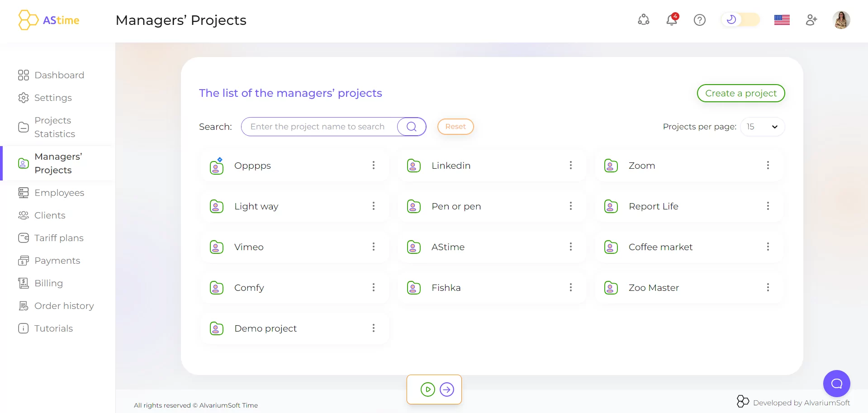This screenshot has width=868, height=413.
Task: Open options menu for Linkedin project
Action: coord(571,166)
